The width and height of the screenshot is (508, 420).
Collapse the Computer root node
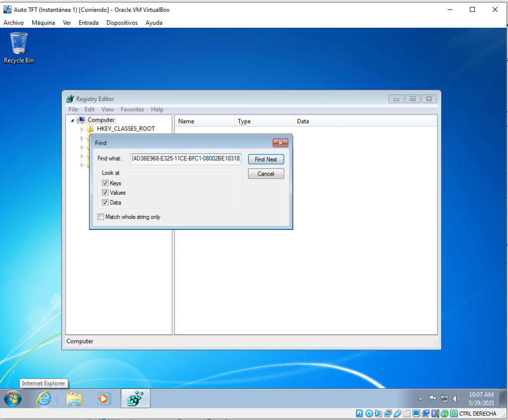coord(72,120)
